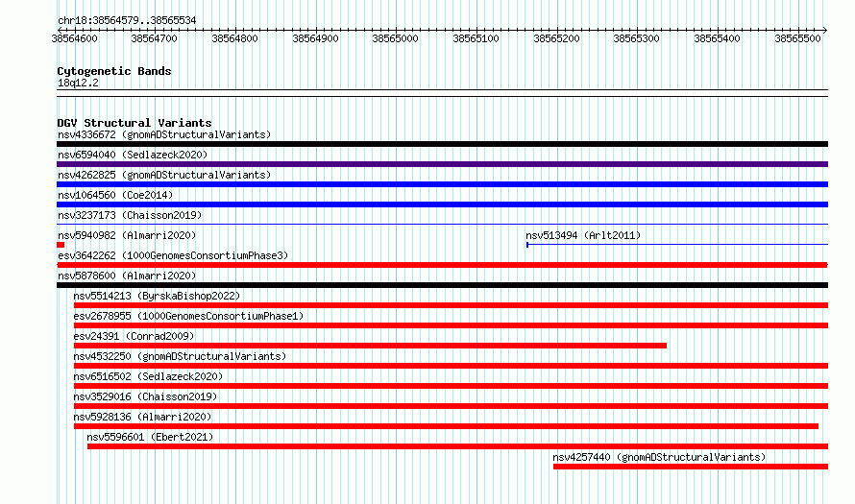Click the nsv5928136 (Almarri2020) label
Screen dimensions: 855x504
(142, 417)
